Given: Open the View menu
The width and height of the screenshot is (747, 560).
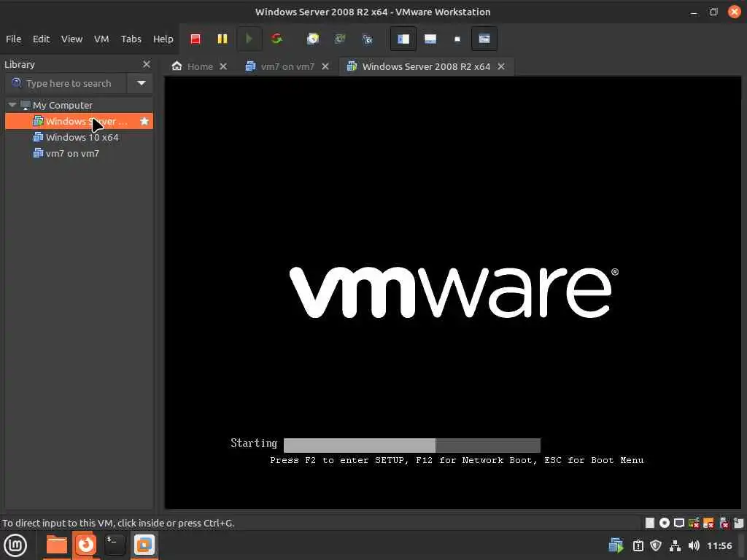Looking at the screenshot, I should coord(72,39).
